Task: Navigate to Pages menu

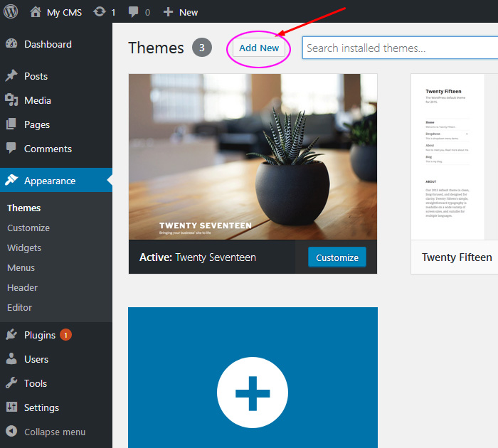Action: click(x=37, y=124)
